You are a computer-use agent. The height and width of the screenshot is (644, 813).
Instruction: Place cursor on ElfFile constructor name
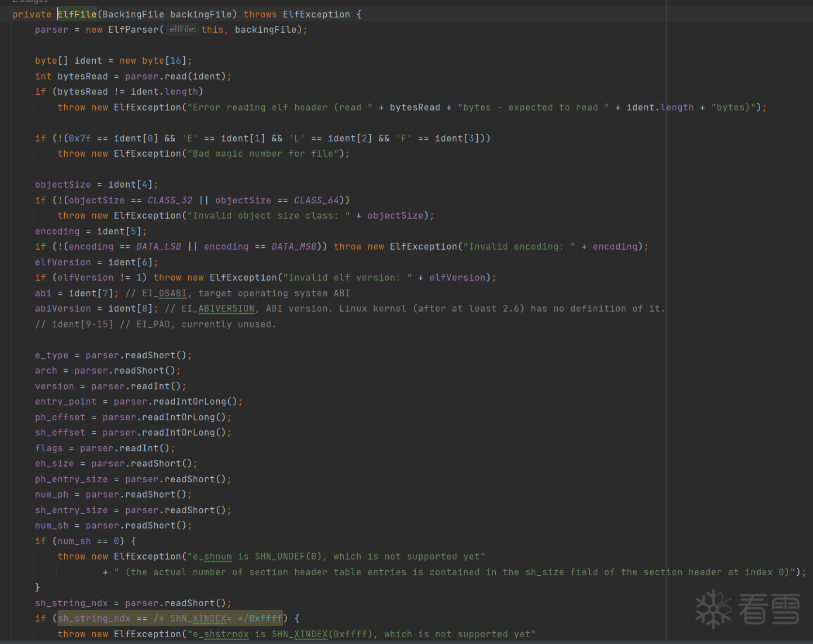[77, 14]
